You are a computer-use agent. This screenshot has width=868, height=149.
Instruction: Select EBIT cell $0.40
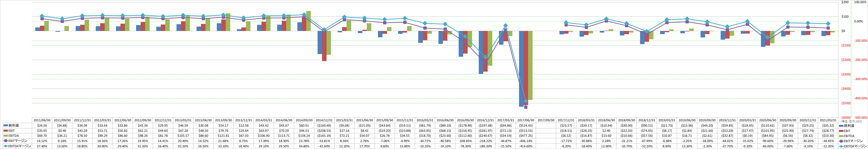pyautogui.click(x=62, y=131)
